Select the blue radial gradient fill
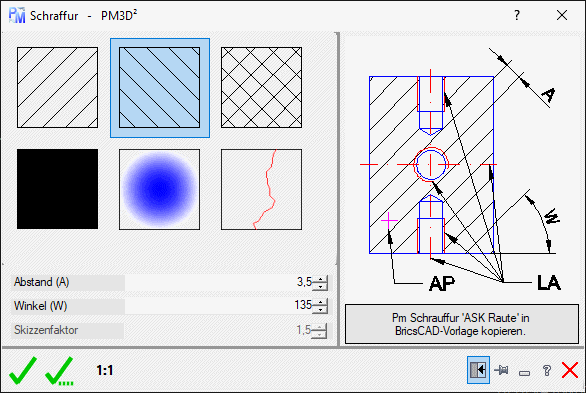The height and width of the screenshot is (393, 586). [x=160, y=189]
